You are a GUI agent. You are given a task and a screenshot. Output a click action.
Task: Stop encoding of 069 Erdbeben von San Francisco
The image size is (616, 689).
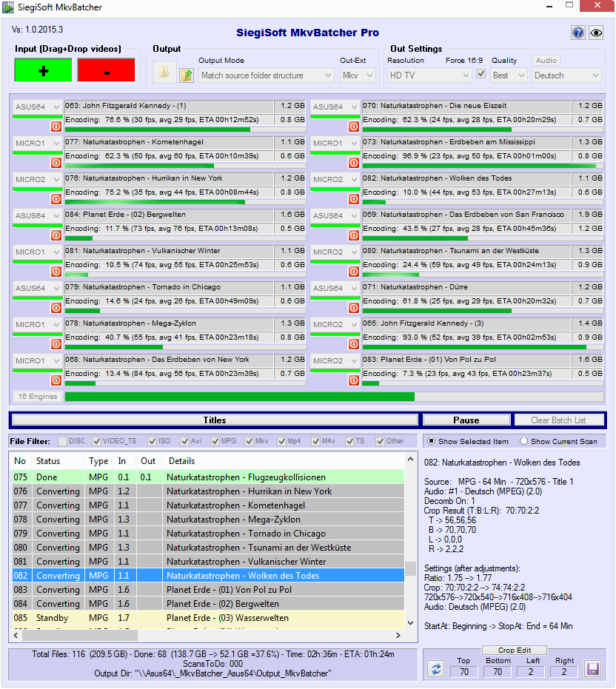click(x=354, y=235)
